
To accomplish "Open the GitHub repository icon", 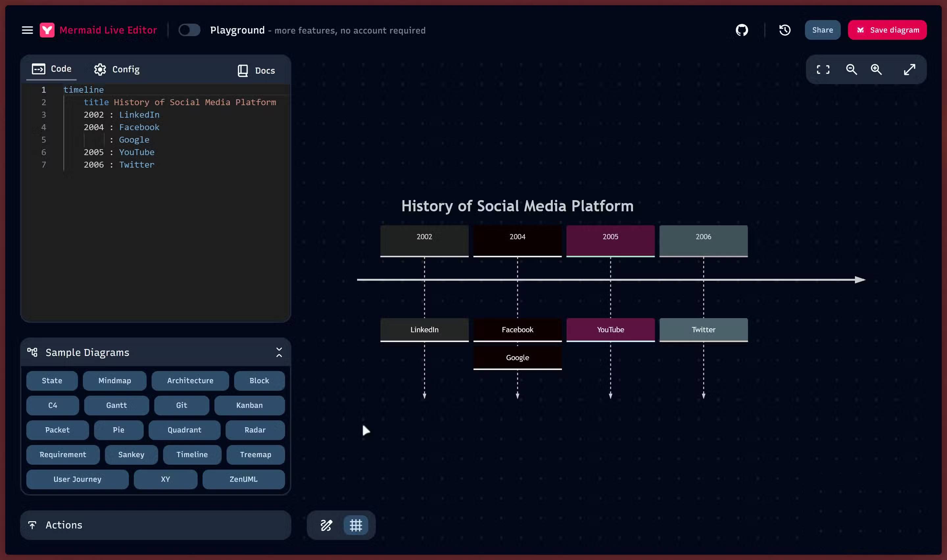I will 742,30.
